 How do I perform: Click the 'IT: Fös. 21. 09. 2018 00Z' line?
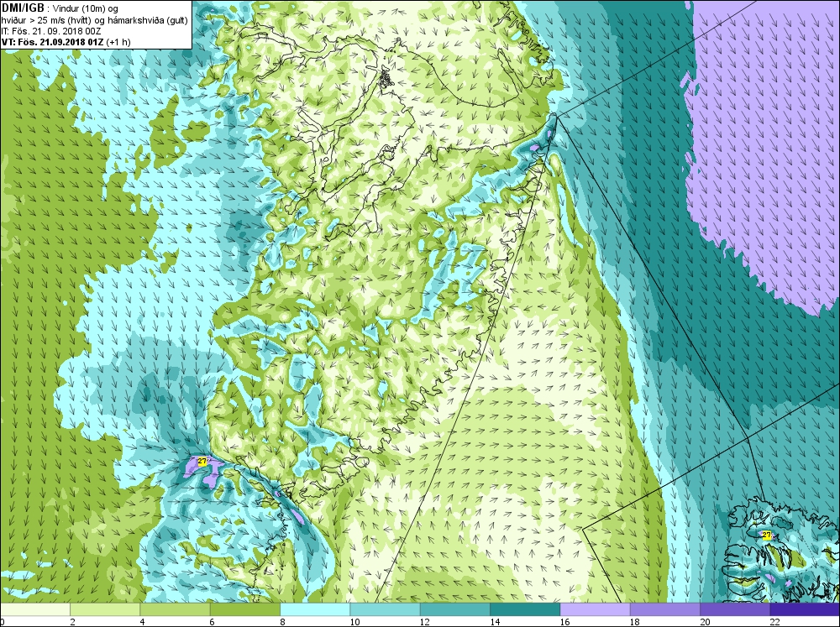(51, 31)
